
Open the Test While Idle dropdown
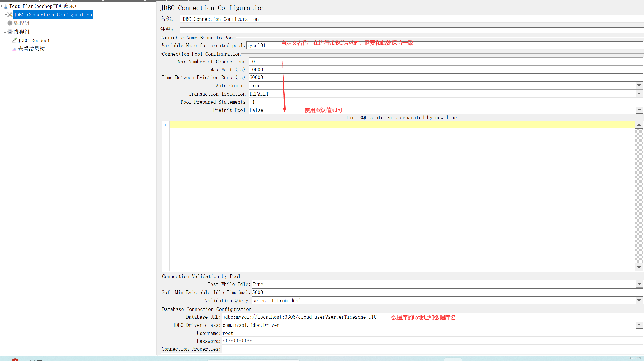(639, 284)
